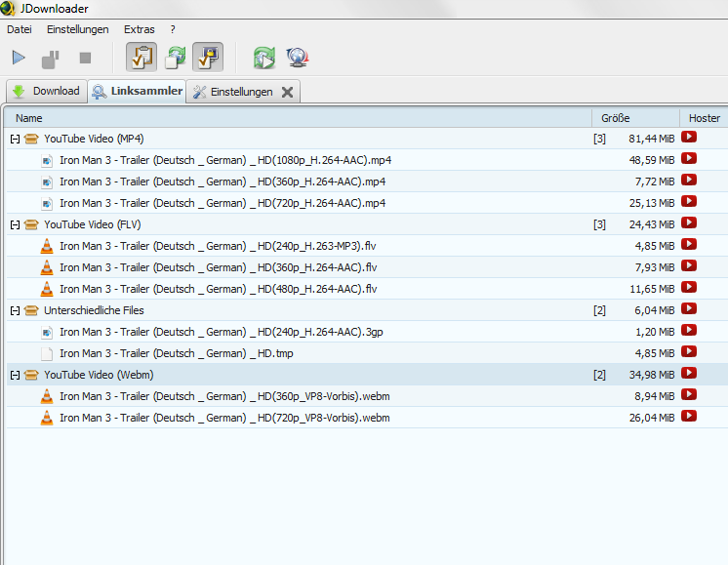728x565 pixels.
Task: Open the Einstellungen menu in the menu bar
Action: click(77, 29)
